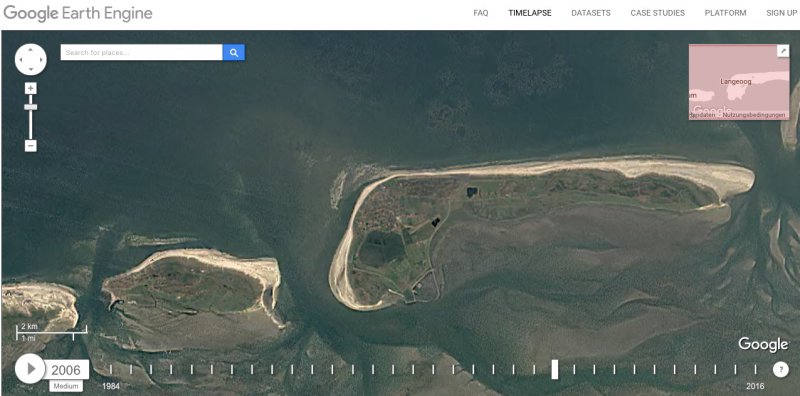Click the play timelapse button
This screenshot has height=396, width=800.
[x=30, y=368]
